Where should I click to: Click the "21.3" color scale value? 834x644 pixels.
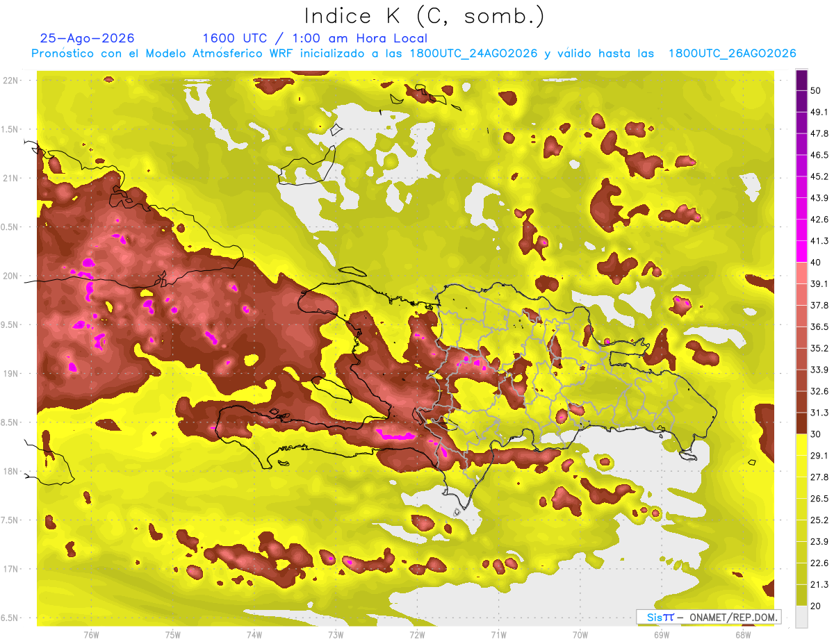[x=819, y=584]
